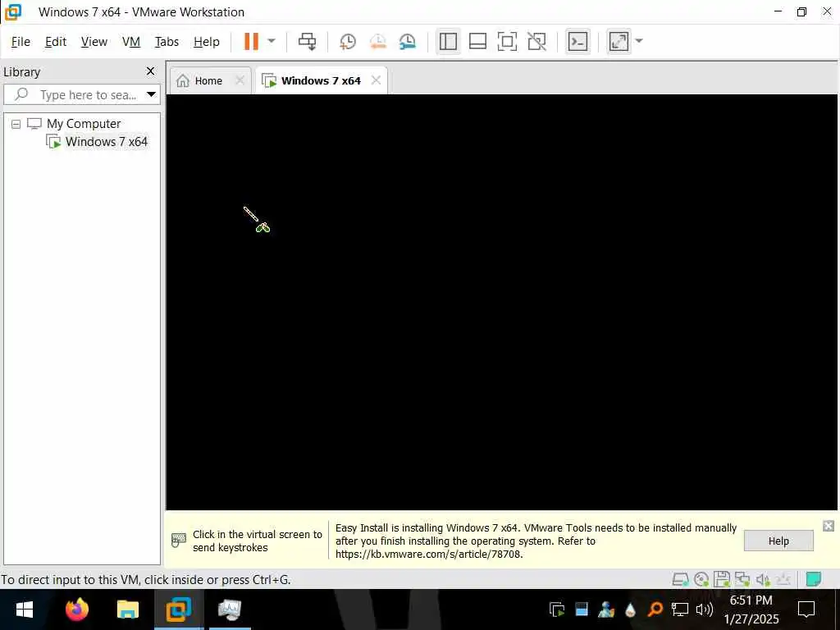Image resolution: width=840 pixels, height=630 pixels.
Task: Click the monitor app icon on the taskbar
Action: click(230, 609)
